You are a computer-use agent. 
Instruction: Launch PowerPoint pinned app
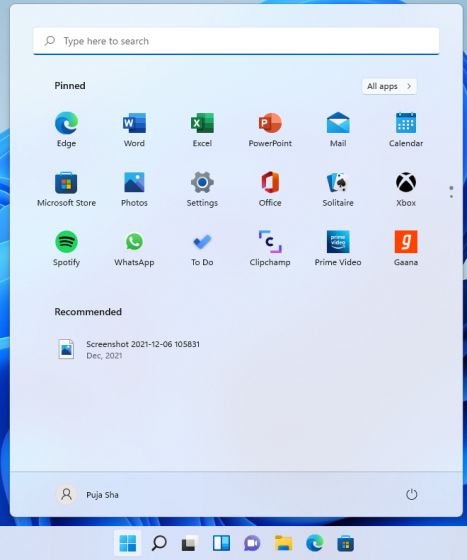tap(270, 129)
